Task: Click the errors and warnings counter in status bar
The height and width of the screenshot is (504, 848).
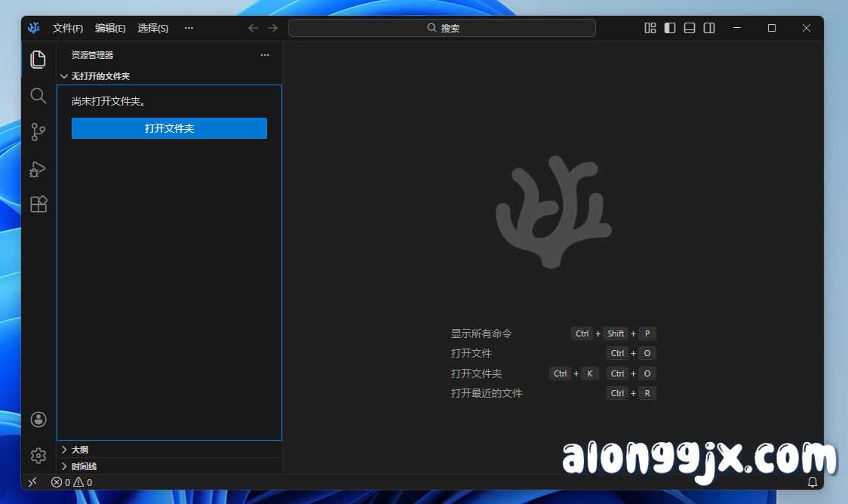Action: click(x=71, y=481)
